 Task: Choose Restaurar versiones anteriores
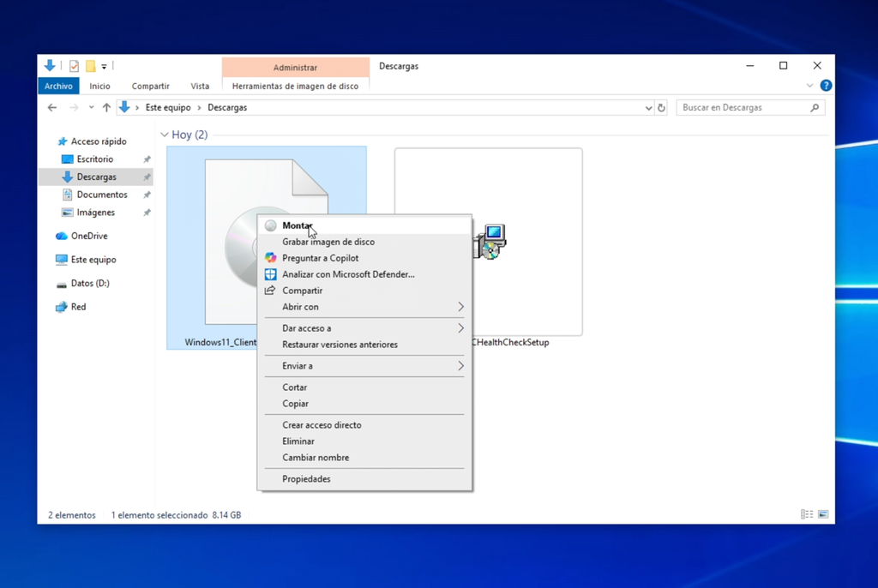pos(364,345)
